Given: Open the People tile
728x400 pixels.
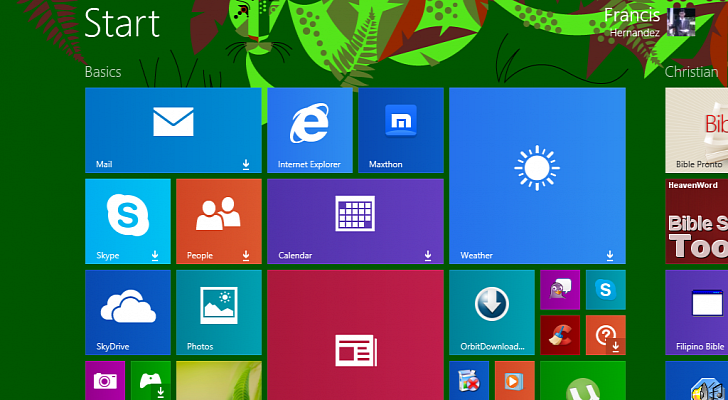Looking at the screenshot, I should click(x=219, y=221).
